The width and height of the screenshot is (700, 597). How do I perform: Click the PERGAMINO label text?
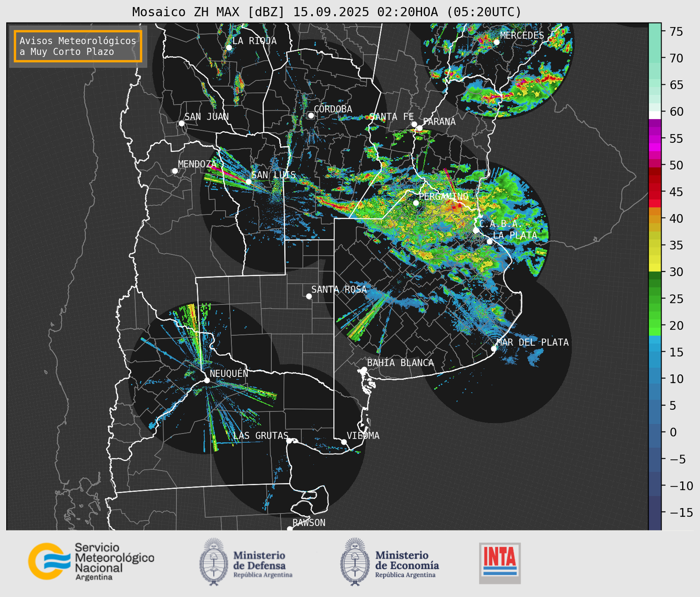point(444,196)
